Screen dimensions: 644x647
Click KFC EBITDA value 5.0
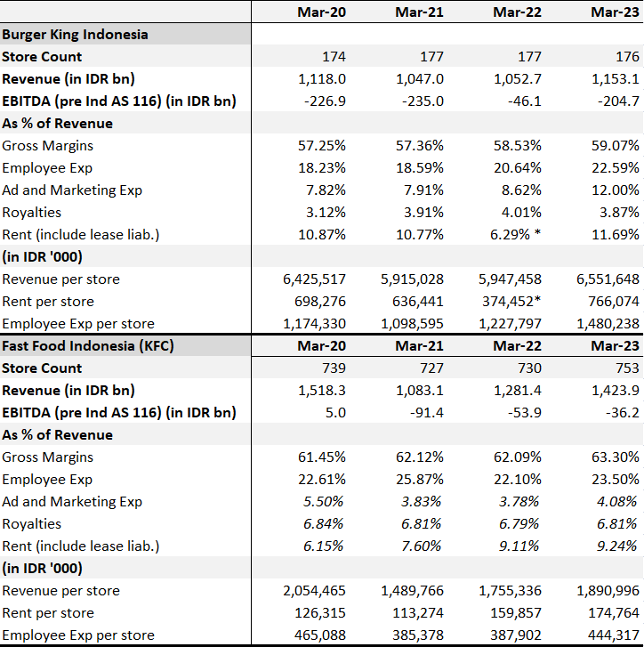335,413
